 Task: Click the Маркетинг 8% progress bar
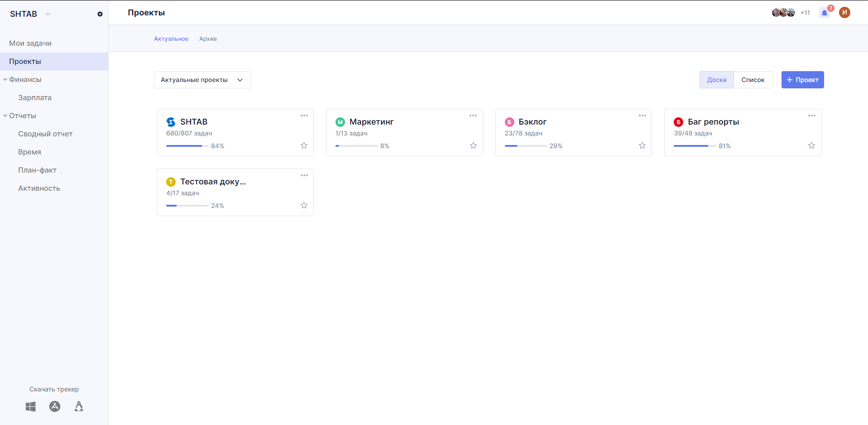coord(356,146)
